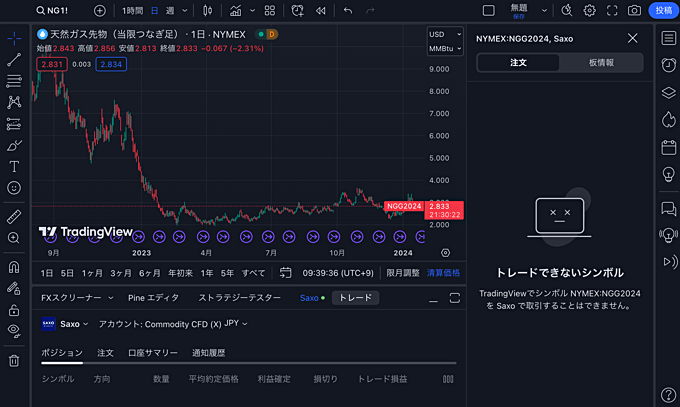Maximize the bottom trading panel

point(454,298)
